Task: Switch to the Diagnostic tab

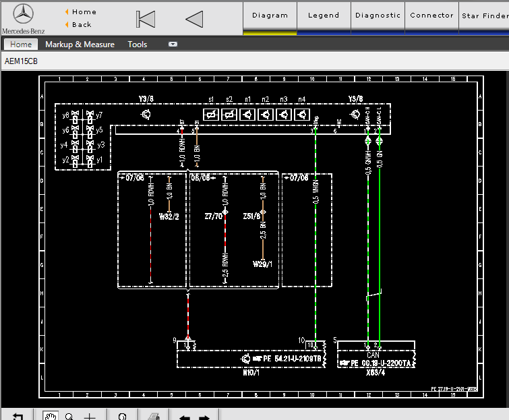Action: (x=378, y=16)
